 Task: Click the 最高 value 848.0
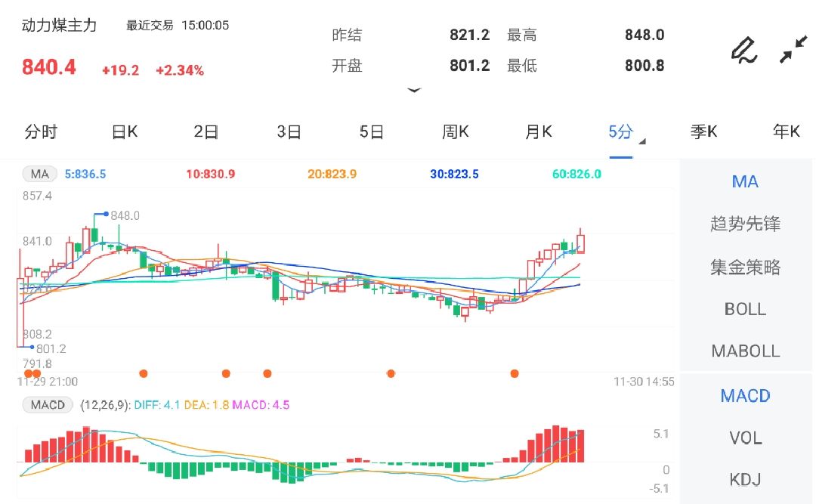tap(644, 35)
